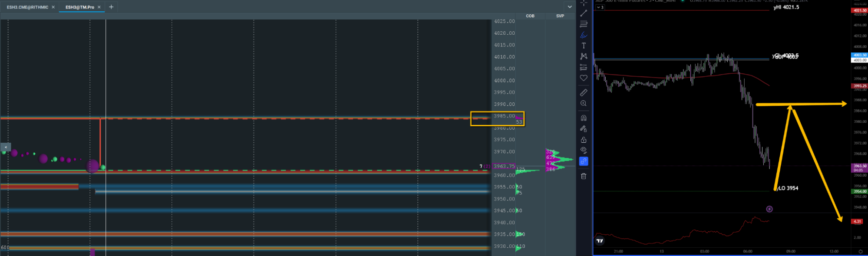The image size is (868, 256).
Task: Toggle magnet mode for drawings
Action: point(584,118)
